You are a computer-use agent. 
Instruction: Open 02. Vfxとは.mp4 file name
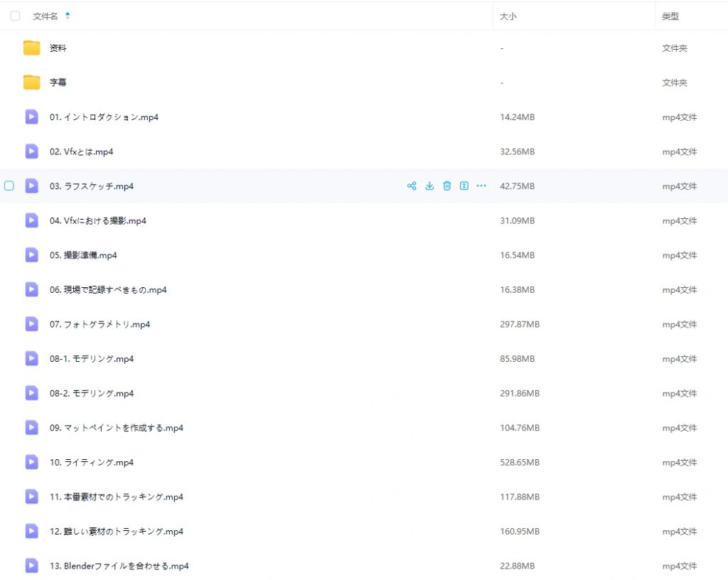coord(81,151)
